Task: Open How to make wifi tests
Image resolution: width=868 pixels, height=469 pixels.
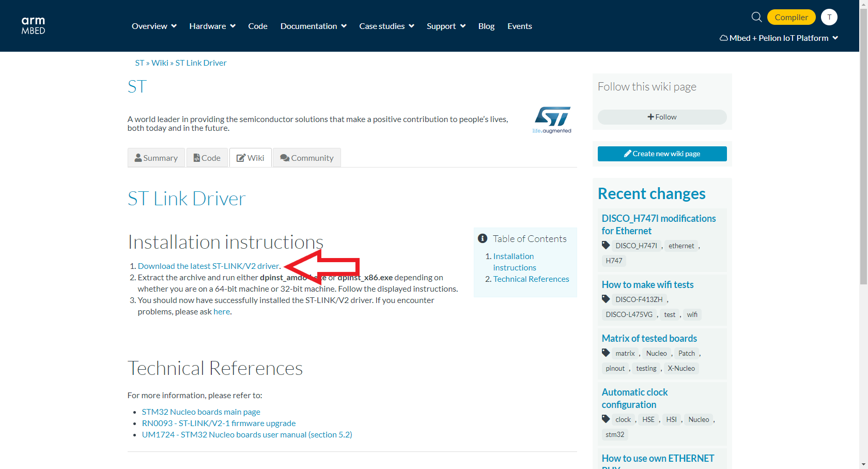Action: pos(647,284)
